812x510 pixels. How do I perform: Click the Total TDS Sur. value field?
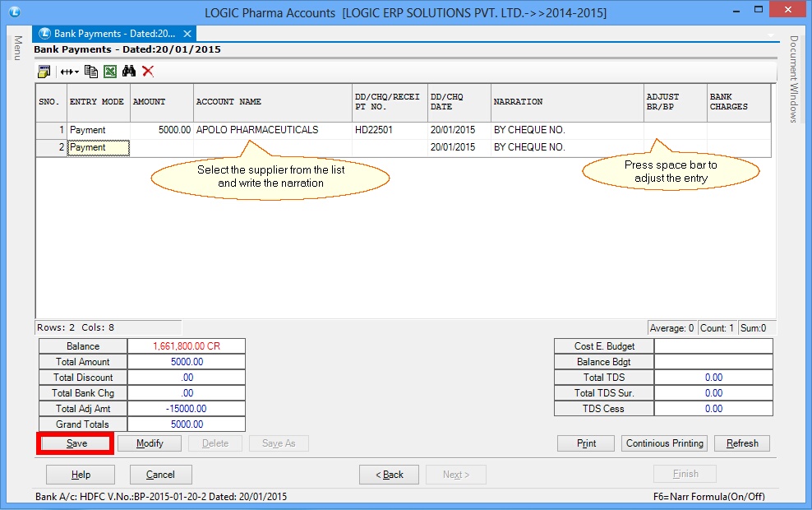click(x=713, y=393)
